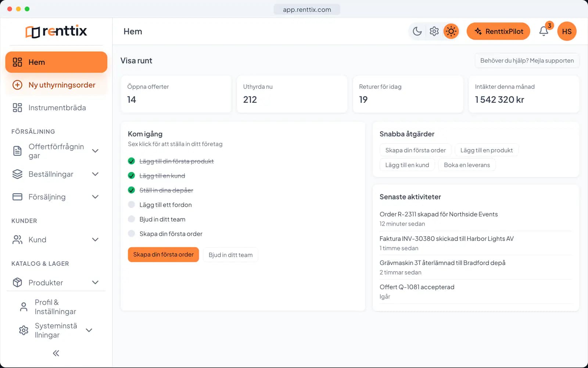The height and width of the screenshot is (368, 588).
Task: Click the renttix logo
Action: [x=56, y=31]
